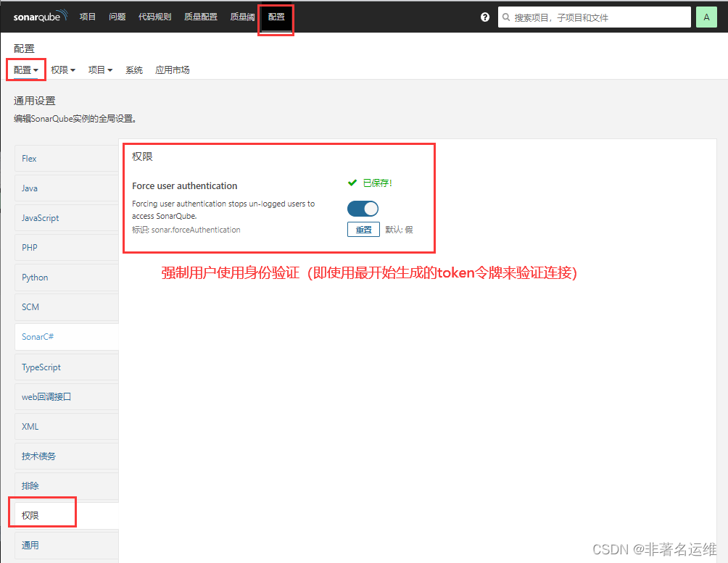Focus the 搜索项目 search input field
Image resolution: width=728 pixels, height=563 pixels.
tap(595, 17)
